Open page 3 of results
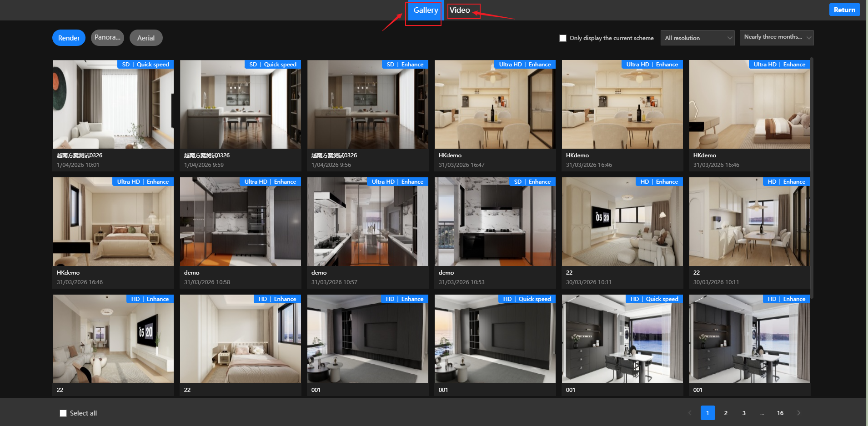868x426 pixels. point(744,413)
